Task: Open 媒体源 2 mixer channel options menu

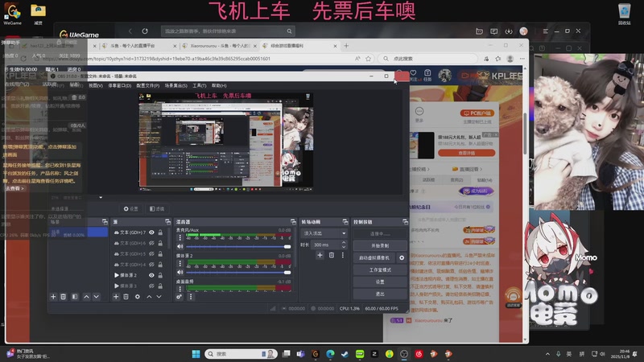Action: [180, 264]
